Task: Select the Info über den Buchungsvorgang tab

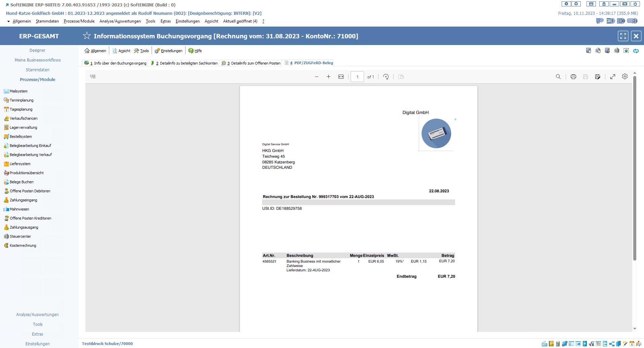Action: tap(120, 63)
